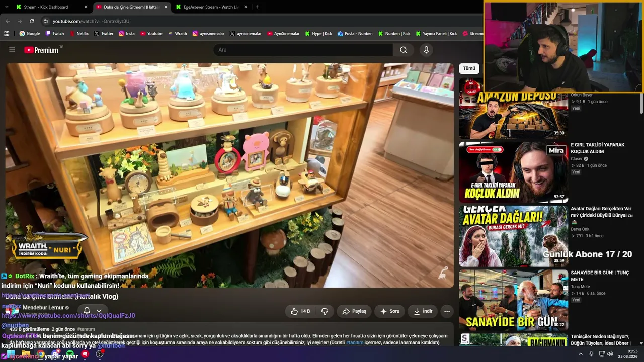Open the Sanayide Bir Gün thumbnail
The width and height of the screenshot is (644, 362).
(513, 300)
